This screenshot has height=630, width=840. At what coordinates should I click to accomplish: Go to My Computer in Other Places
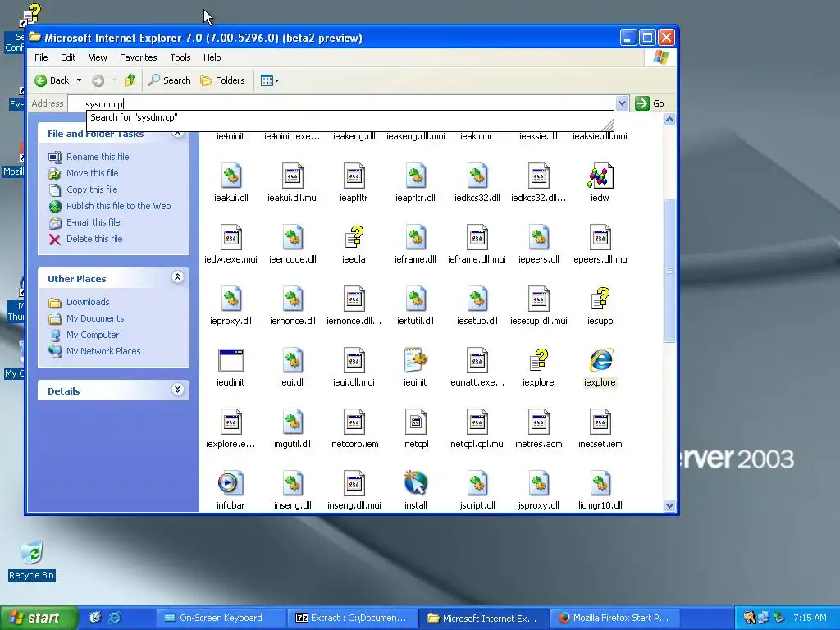(93, 335)
